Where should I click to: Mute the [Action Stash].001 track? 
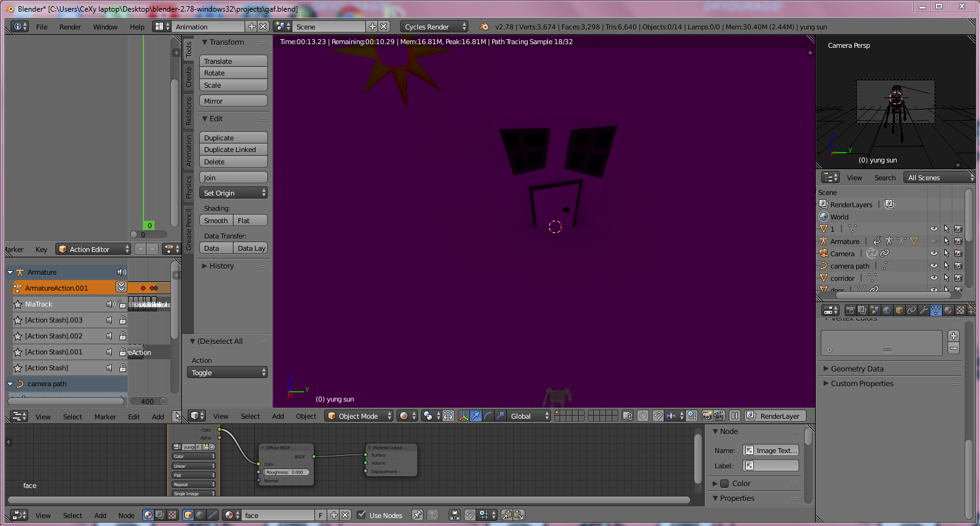(109, 352)
